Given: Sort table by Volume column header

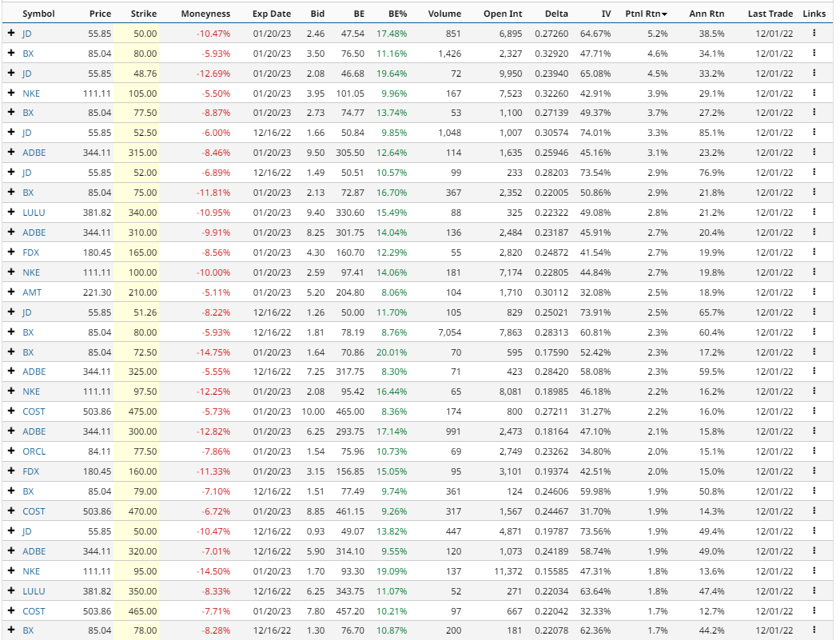Looking at the screenshot, I should click(444, 14).
